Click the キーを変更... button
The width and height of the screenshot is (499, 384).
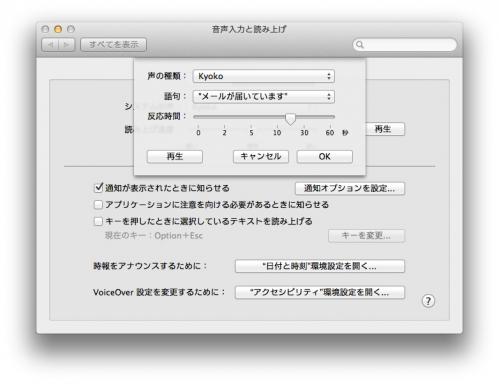[366, 236]
